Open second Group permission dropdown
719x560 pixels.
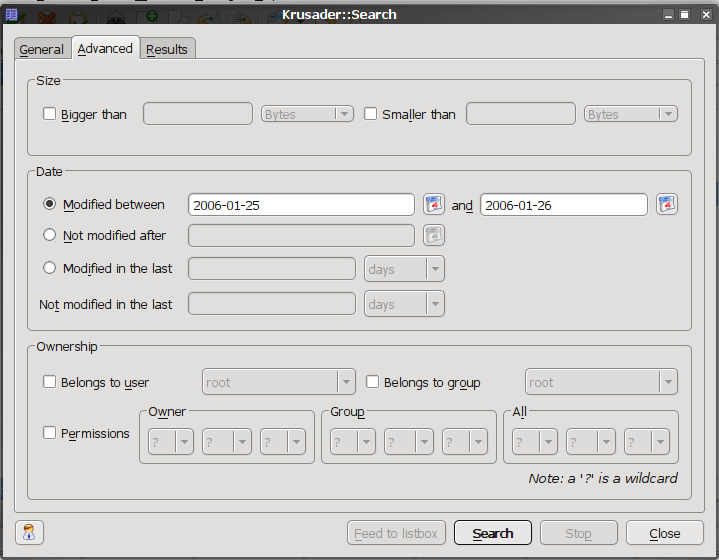[409, 442]
